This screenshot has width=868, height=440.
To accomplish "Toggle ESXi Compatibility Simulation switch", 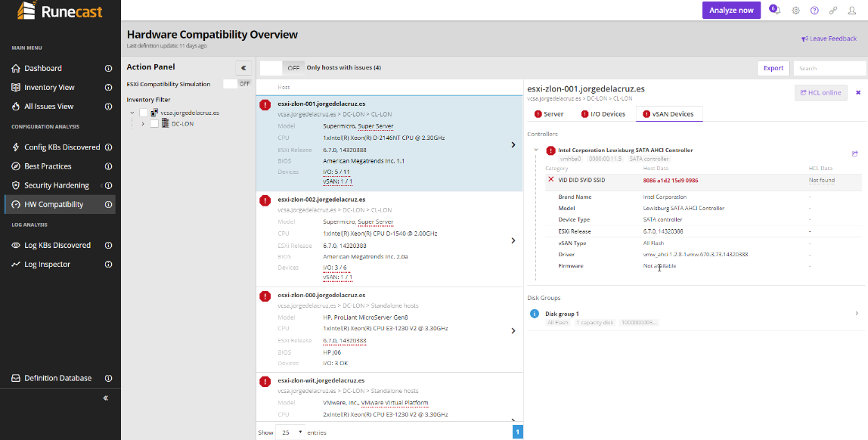I will (237, 84).
